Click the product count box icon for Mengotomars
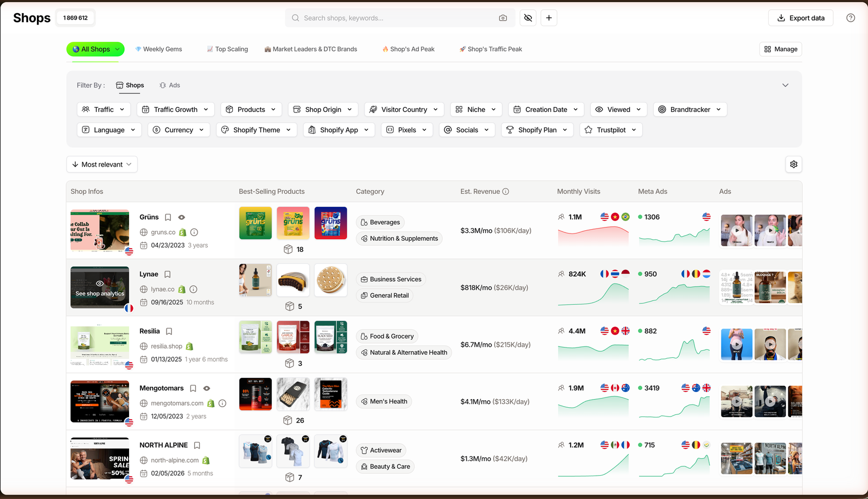This screenshot has height=499, width=868. coord(288,420)
